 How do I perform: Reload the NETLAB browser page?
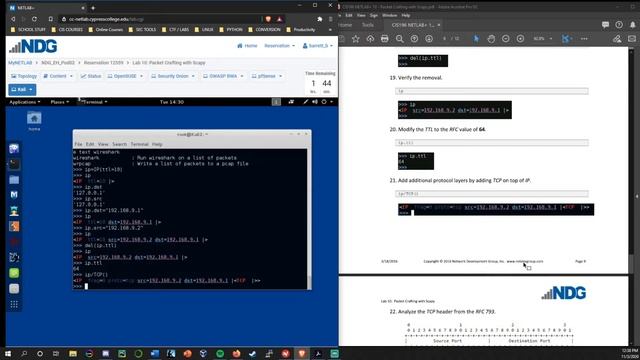pos(34,19)
